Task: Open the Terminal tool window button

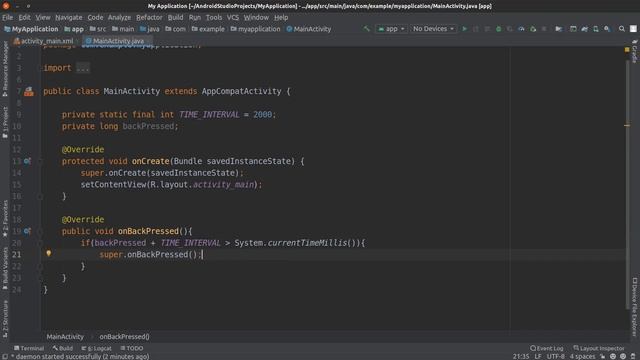Action: click(29, 348)
